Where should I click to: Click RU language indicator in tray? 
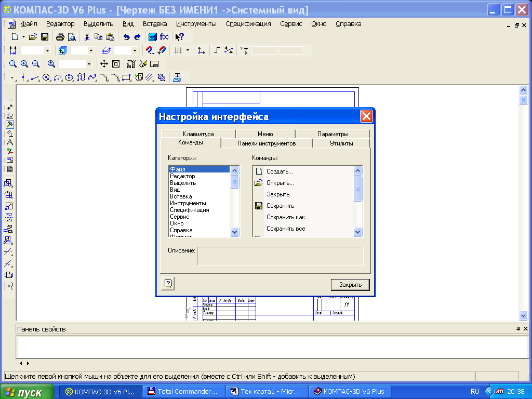click(475, 392)
